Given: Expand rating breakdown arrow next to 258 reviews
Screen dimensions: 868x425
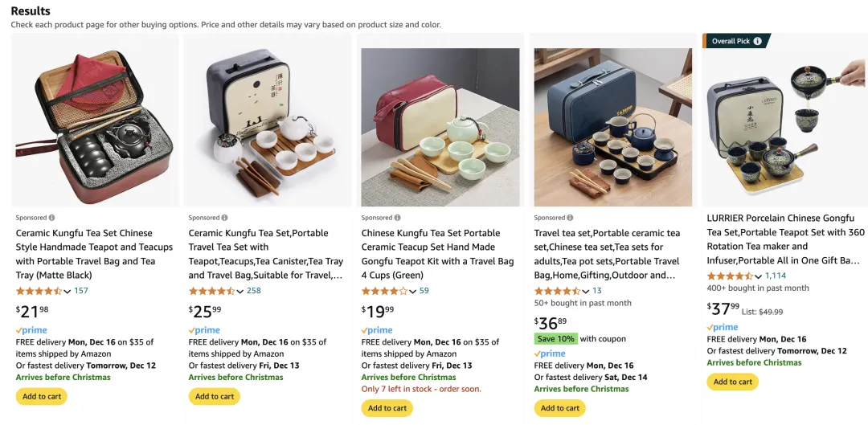Looking at the screenshot, I should click(x=240, y=292).
